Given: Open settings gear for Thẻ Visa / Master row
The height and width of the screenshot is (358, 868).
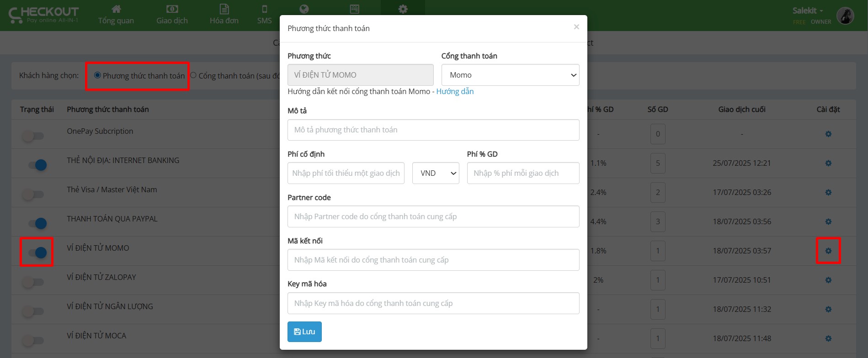Looking at the screenshot, I should point(828,192).
